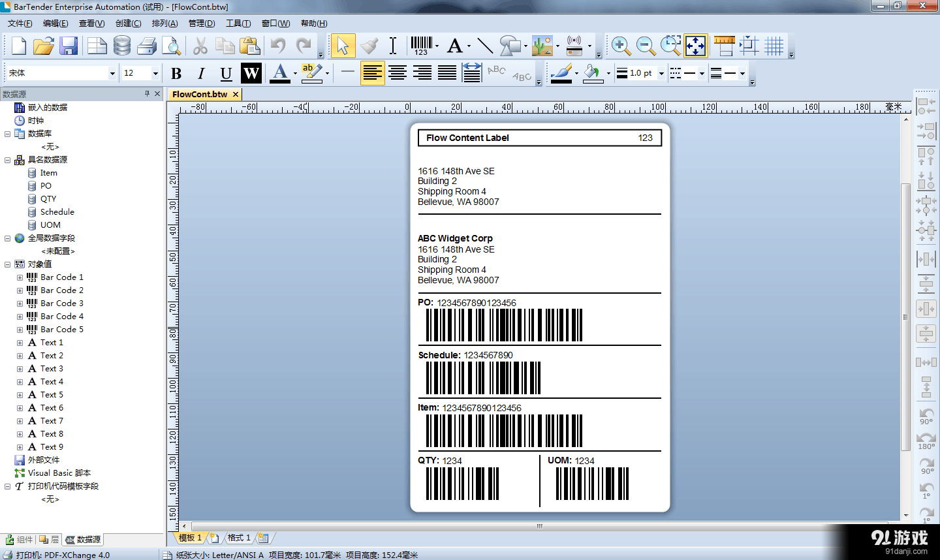Expand Text 5 tree node
Screen dimensions: 940x560
tap(20, 395)
